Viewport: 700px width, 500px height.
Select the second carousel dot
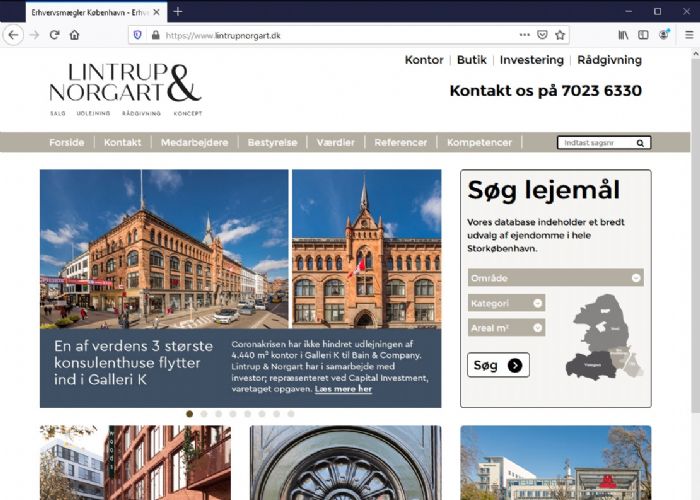(x=204, y=414)
